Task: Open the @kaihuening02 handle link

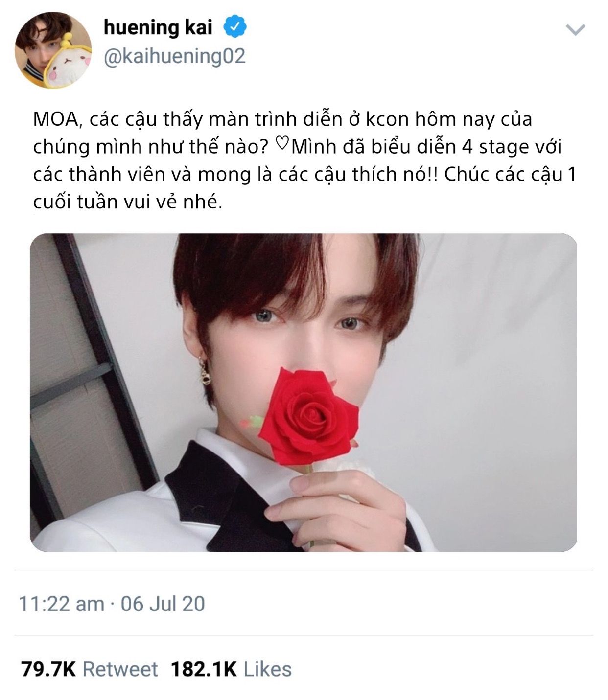Action: coord(174,56)
